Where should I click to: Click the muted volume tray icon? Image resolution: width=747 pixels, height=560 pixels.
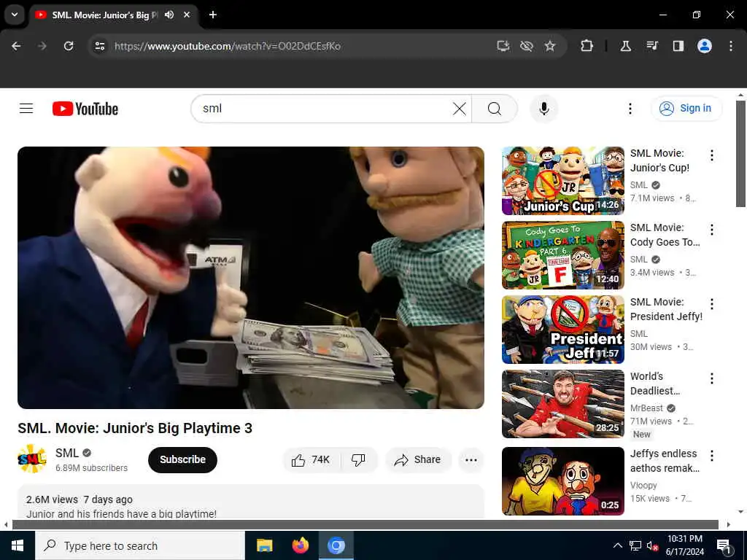tap(651, 545)
